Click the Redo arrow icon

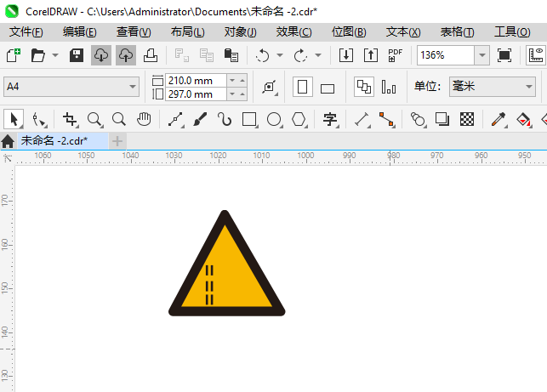[300, 55]
